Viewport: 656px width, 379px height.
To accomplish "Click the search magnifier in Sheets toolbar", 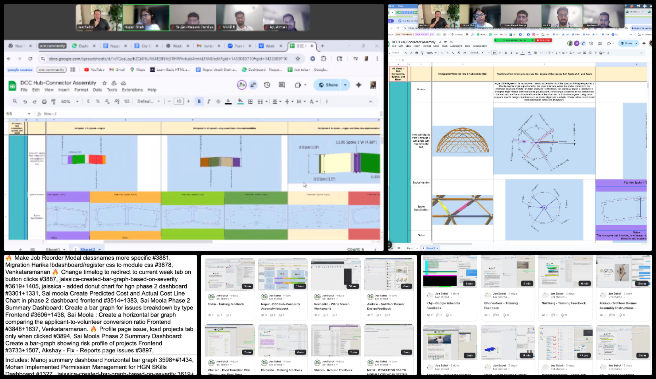I will tap(15, 101).
